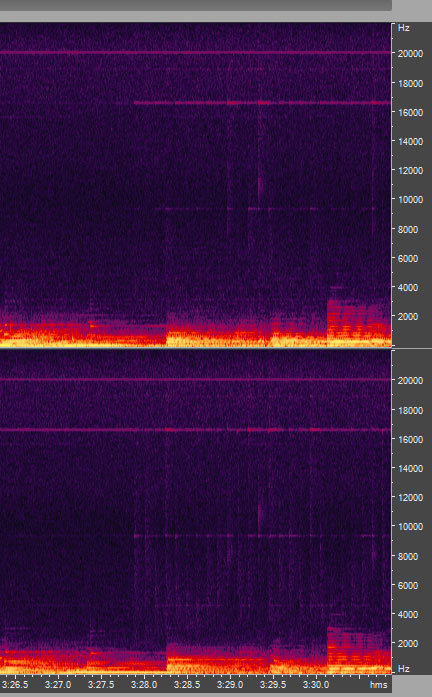This screenshot has height=697, width=432.
Task: Click 4000 on the right channel frequency scale
Action: tap(408, 614)
